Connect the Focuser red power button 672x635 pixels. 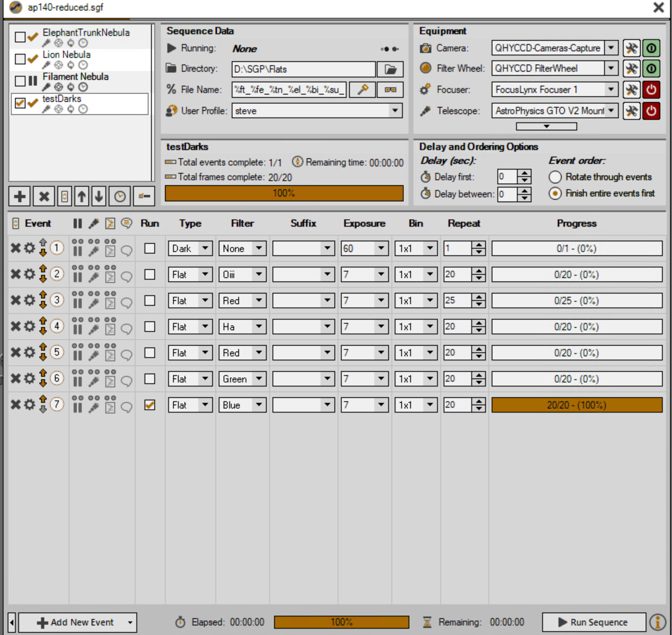click(x=651, y=90)
